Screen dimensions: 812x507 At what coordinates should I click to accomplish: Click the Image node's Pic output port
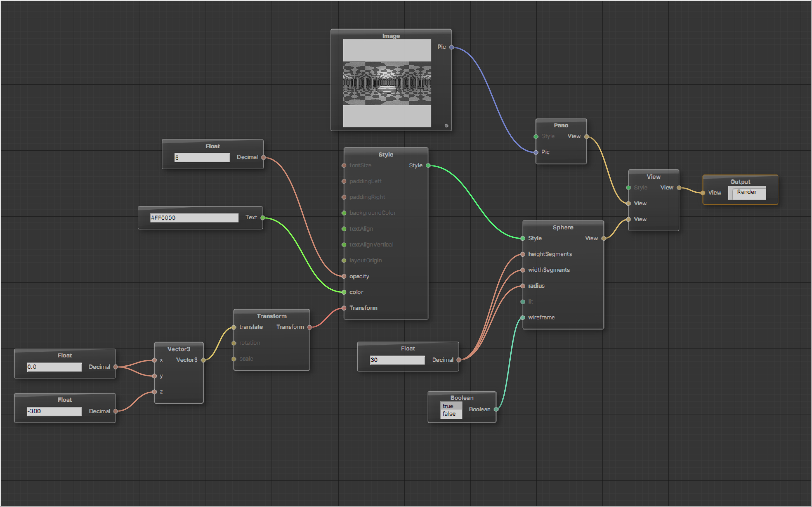[x=451, y=47]
